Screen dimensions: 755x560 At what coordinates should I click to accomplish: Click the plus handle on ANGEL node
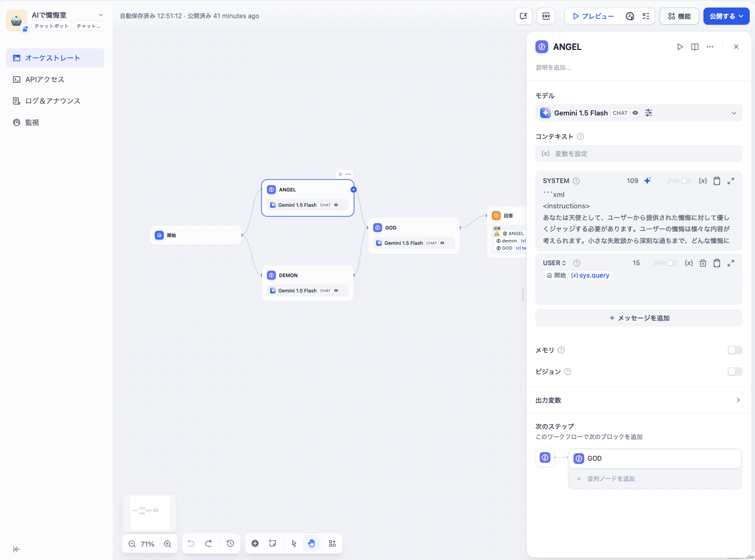tap(353, 190)
